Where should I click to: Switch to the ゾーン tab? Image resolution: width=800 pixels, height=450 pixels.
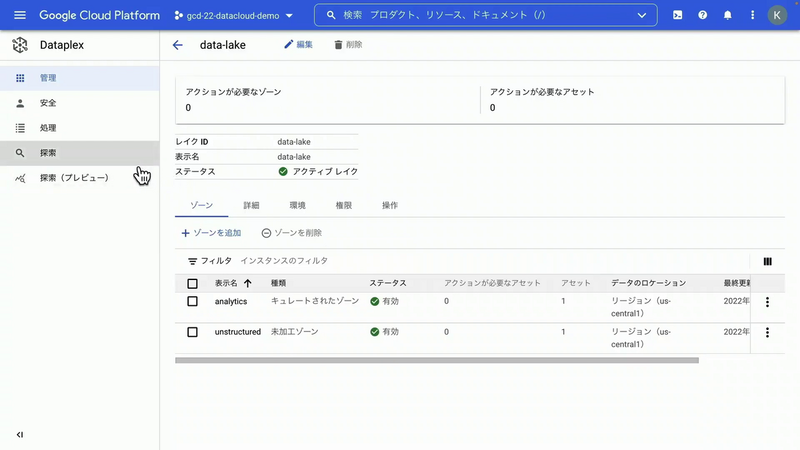[202, 205]
